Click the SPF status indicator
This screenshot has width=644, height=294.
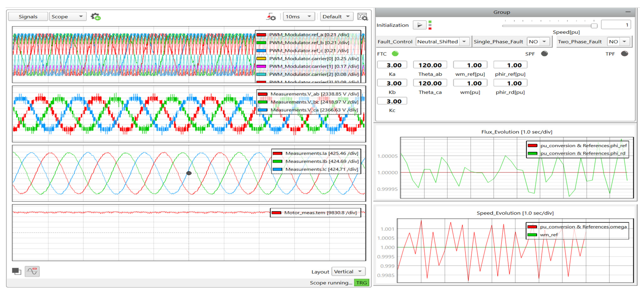pos(544,54)
